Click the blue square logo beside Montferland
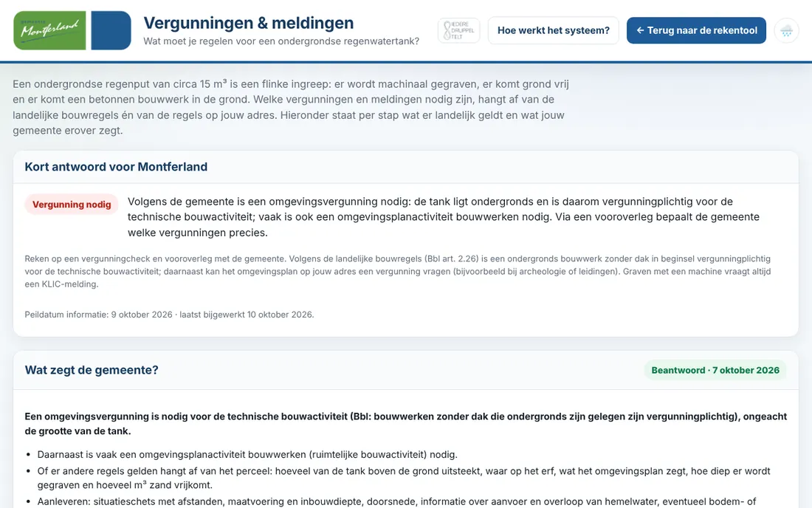This screenshot has width=812, height=508. (111, 30)
